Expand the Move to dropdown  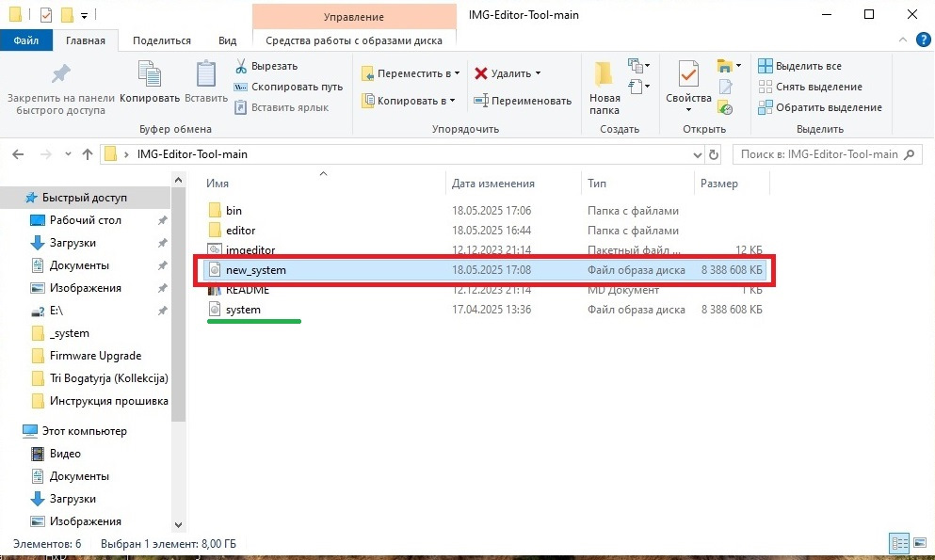click(x=458, y=73)
